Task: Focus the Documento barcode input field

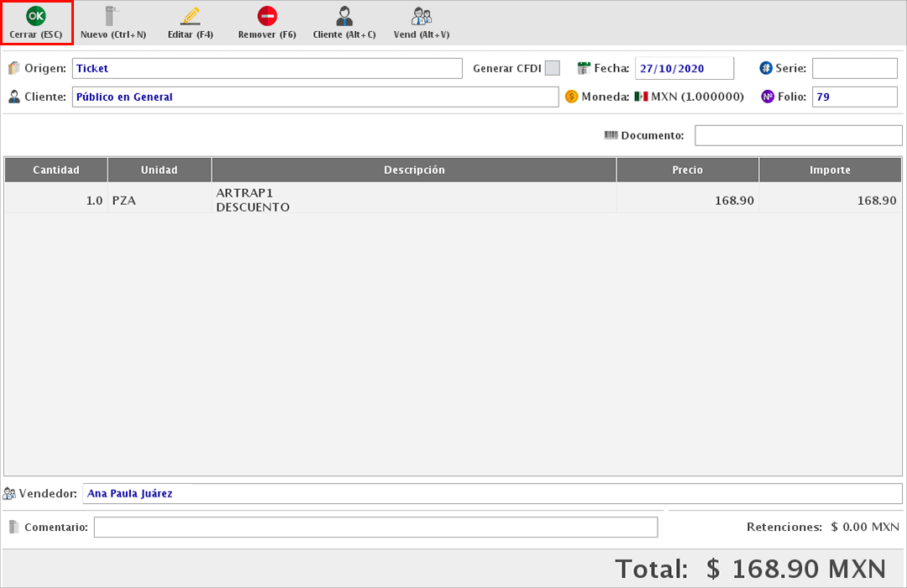Action: (798, 135)
